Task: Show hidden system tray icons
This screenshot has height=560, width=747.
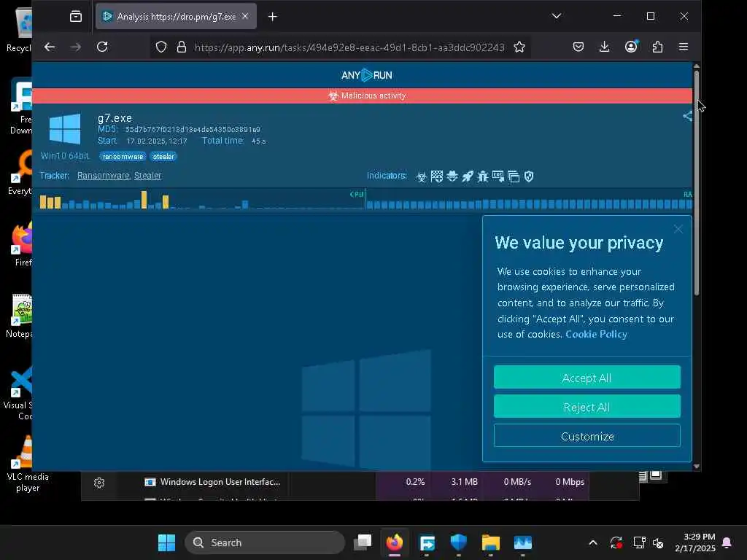Action: tap(593, 542)
